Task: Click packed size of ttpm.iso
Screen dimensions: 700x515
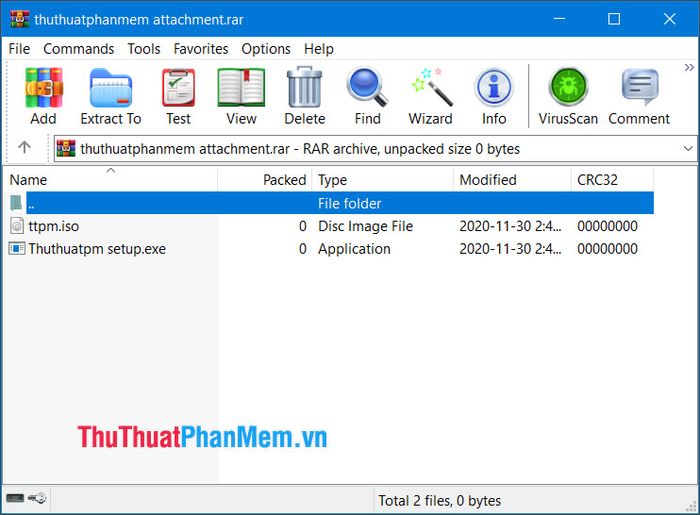Action: [x=303, y=226]
